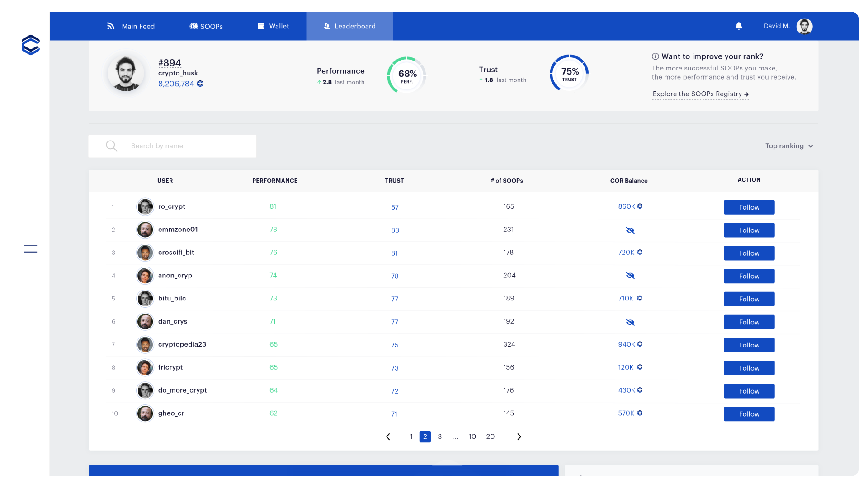Toggle COR balance visibility for dan_crys
Viewport: 868px width, 488px height.
(x=630, y=321)
